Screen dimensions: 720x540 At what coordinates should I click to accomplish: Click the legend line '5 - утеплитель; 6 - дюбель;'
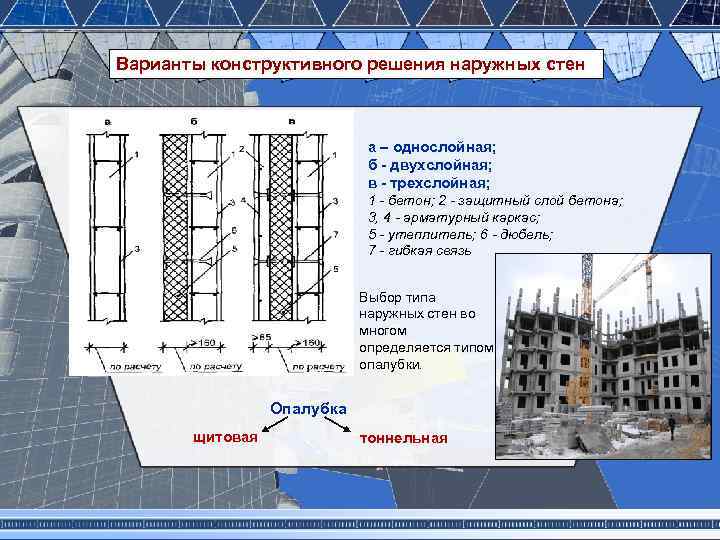460,234
